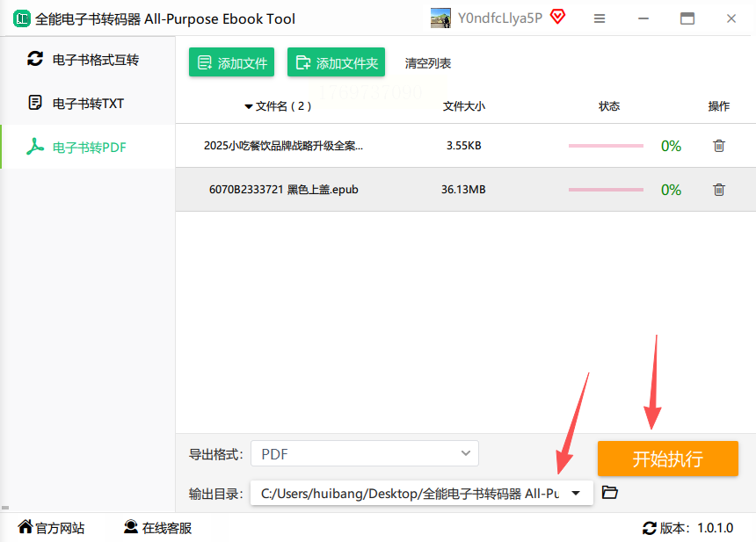
Task: Select 电子书转PDF tab
Action: (88, 147)
